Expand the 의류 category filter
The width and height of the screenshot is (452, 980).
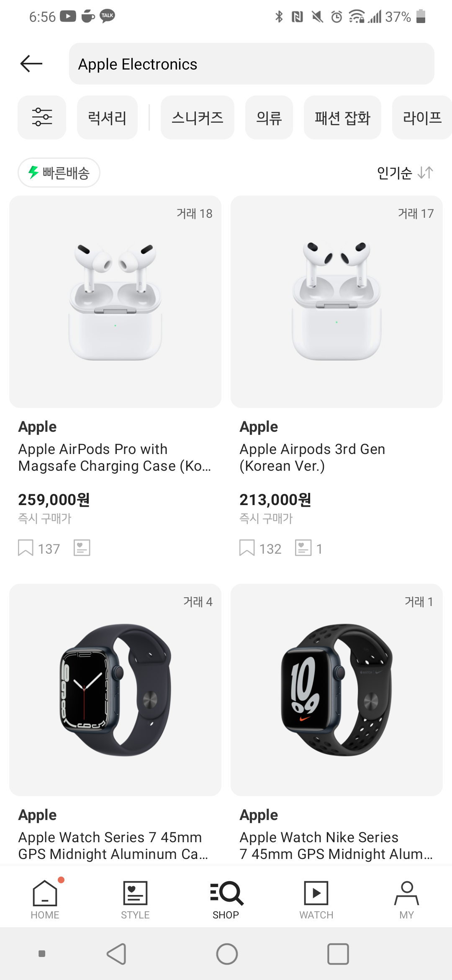tap(269, 117)
